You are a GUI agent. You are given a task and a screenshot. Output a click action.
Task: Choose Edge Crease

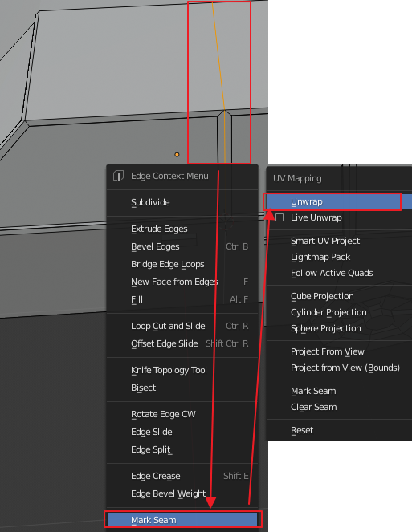click(x=182, y=476)
